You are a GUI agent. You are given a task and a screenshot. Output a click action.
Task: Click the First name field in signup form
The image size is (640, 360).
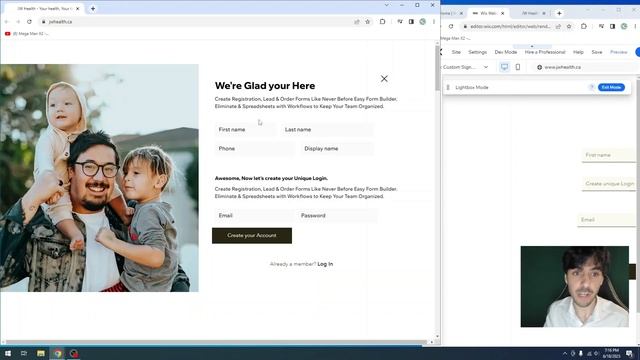tap(245, 129)
